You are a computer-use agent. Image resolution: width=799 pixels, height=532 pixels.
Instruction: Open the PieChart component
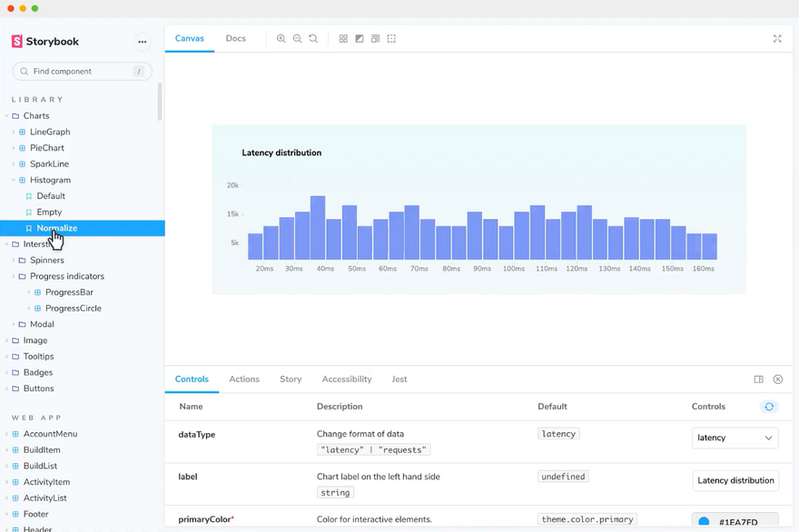coord(47,148)
